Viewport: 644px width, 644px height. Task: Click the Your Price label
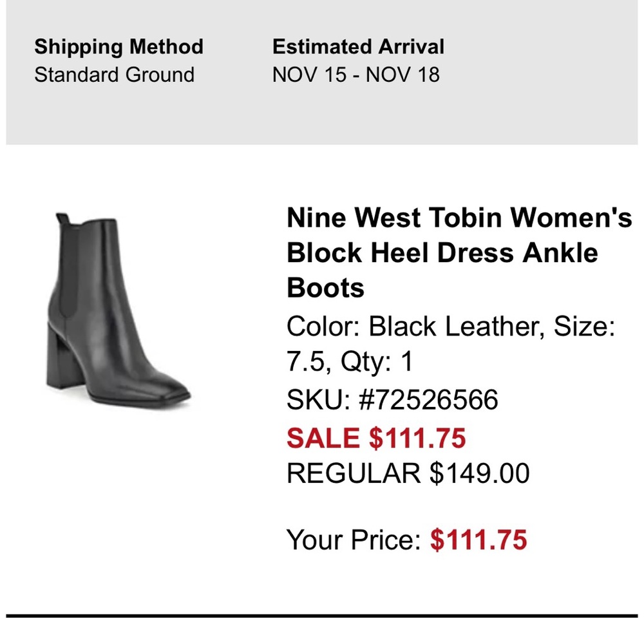coord(354,540)
